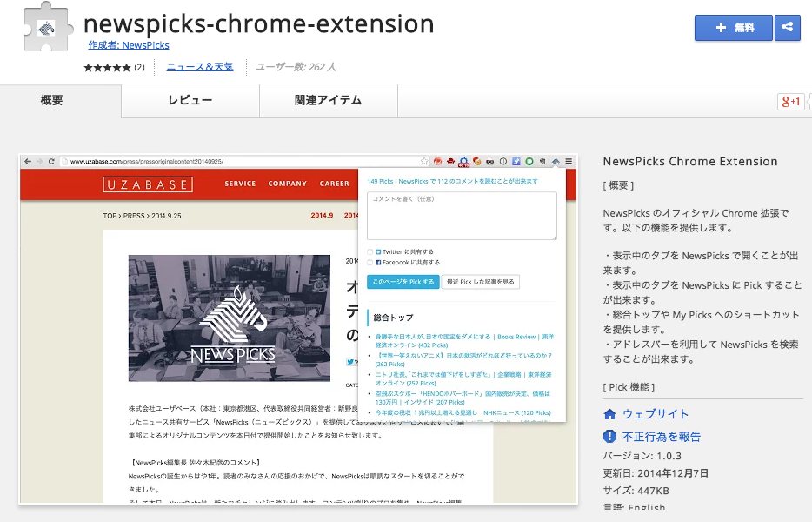Image resolution: width=812 pixels, height=522 pixels.
Task: Click the exclamation report icon
Action: point(610,437)
